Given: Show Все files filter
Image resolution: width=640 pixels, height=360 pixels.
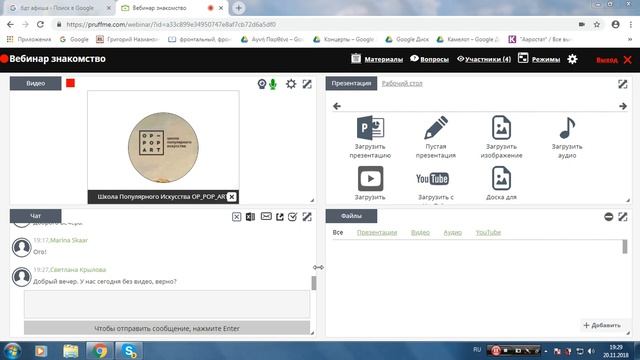Looking at the screenshot, I should pos(338,232).
